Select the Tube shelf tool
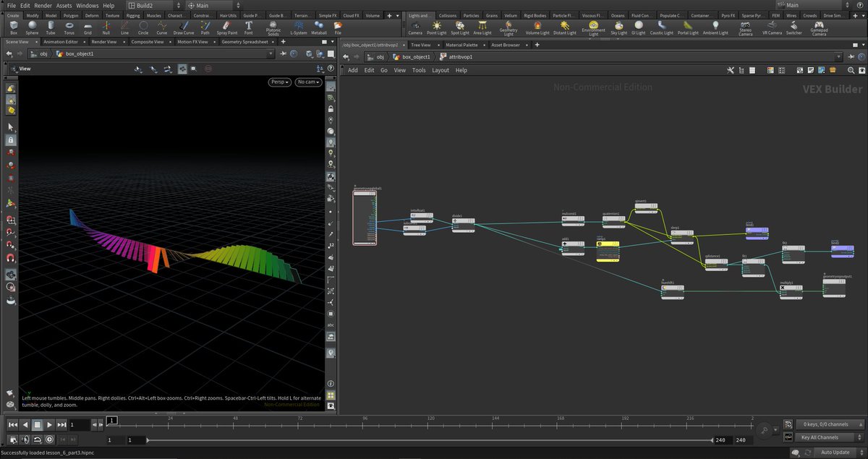This screenshot has width=868, height=459. tap(50, 27)
